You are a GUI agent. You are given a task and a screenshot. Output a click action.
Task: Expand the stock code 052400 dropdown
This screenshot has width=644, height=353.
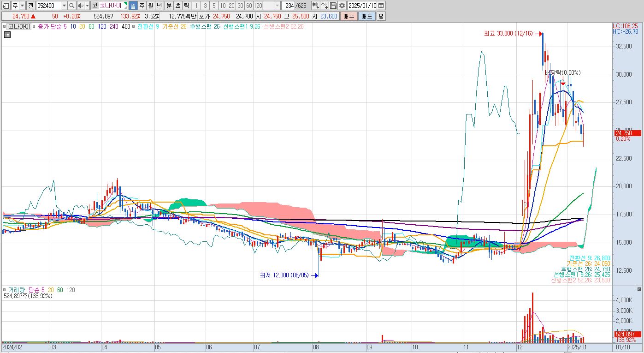coord(64,6)
